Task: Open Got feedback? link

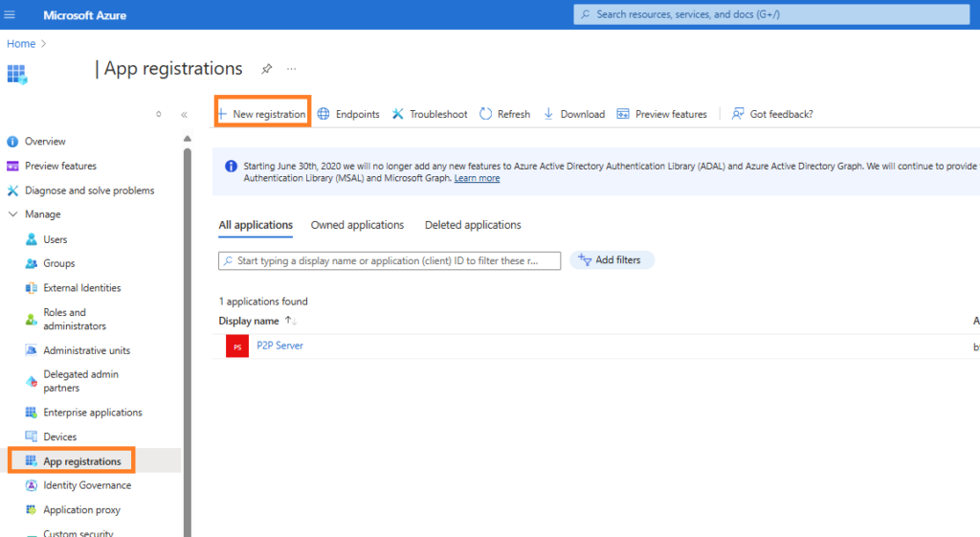Action: (781, 115)
